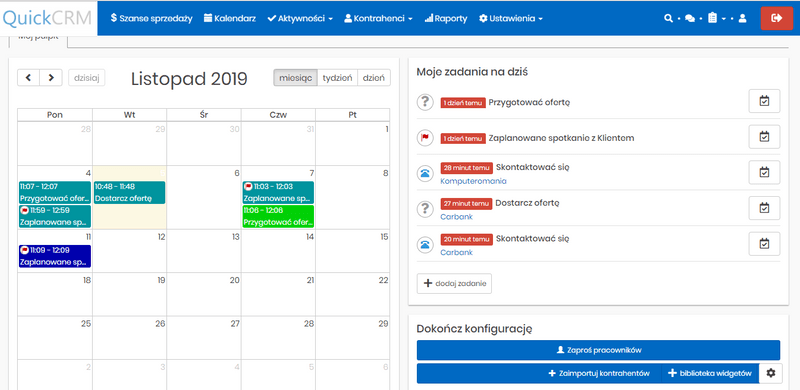
Task: Click the 27 minut temu red badge
Action: click(x=466, y=203)
